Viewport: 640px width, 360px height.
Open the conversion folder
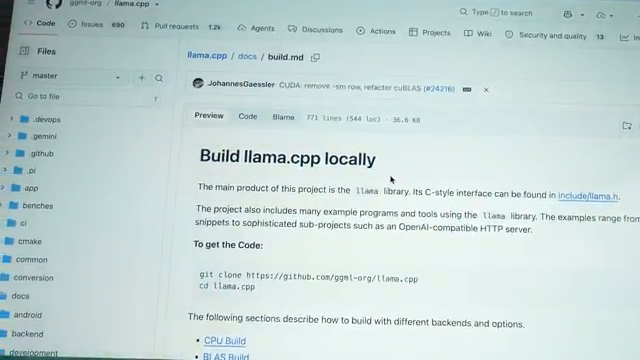click(33, 278)
